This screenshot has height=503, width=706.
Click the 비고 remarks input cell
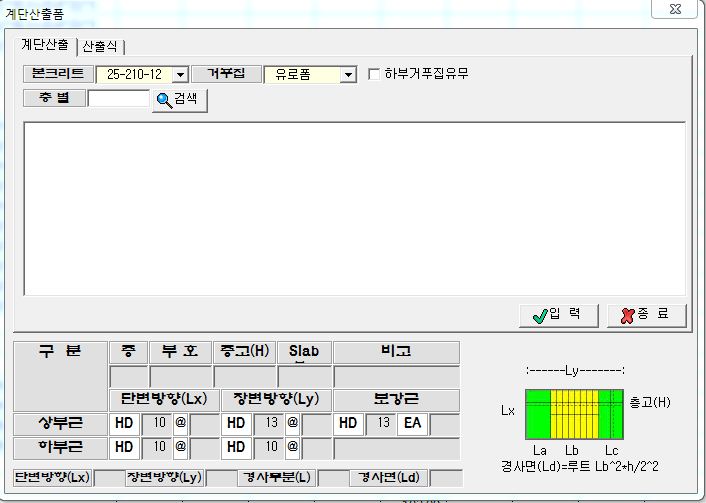(x=396, y=376)
